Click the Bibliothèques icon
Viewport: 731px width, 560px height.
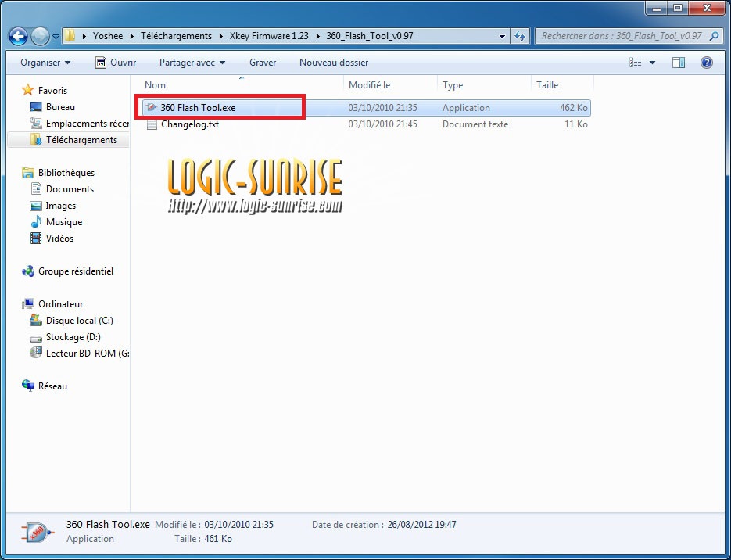pyautogui.click(x=28, y=173)
